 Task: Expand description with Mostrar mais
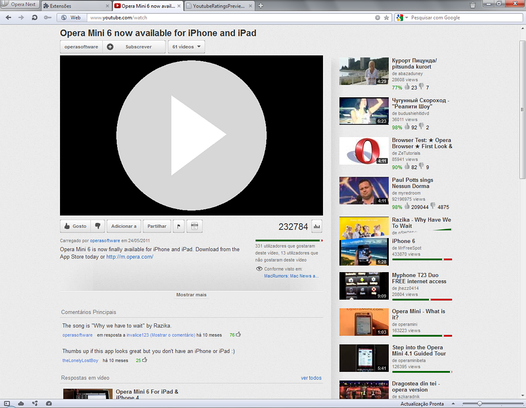pos(191,295)
